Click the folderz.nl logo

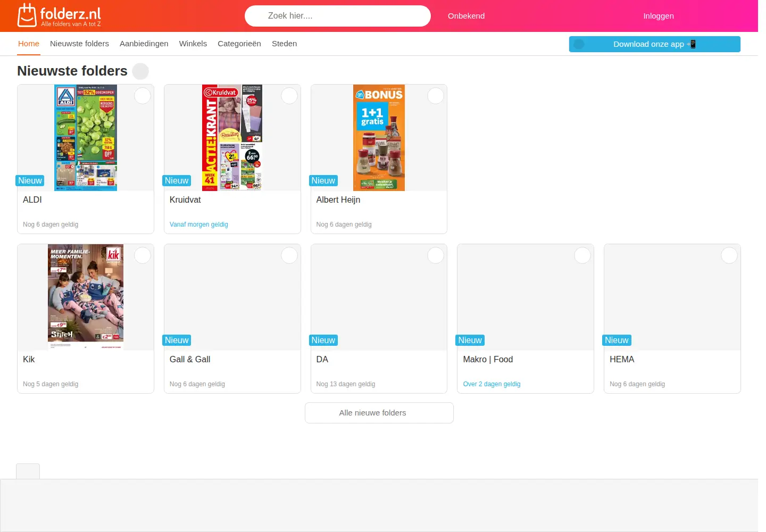point(59,15)
